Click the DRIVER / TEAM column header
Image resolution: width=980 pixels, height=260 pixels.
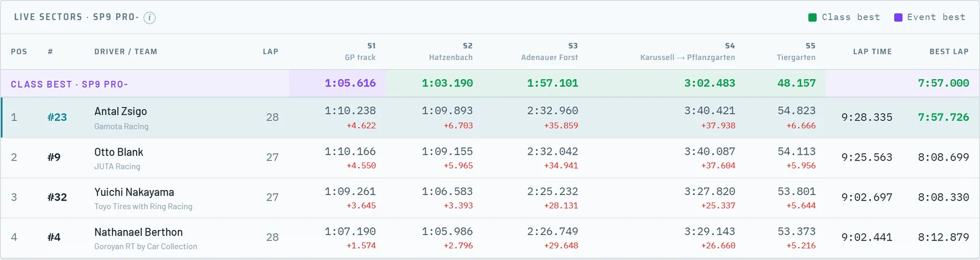tap(126, 52)
